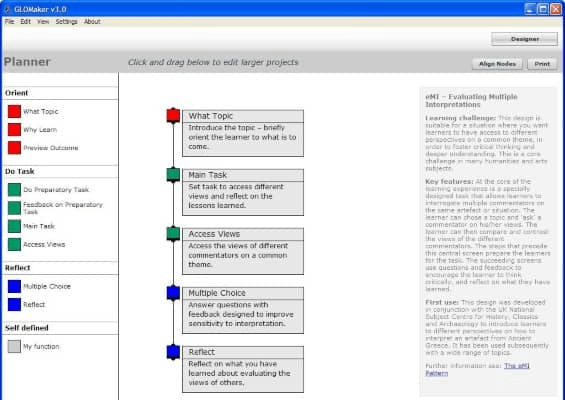
Task: Select the blue Multiple Choice palette icon
Action: 14,286
